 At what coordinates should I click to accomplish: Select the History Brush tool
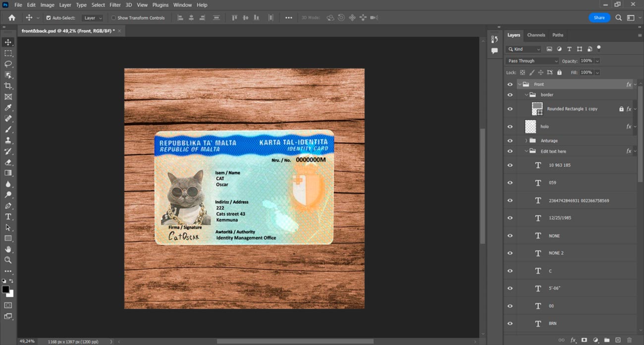[8, 151]
